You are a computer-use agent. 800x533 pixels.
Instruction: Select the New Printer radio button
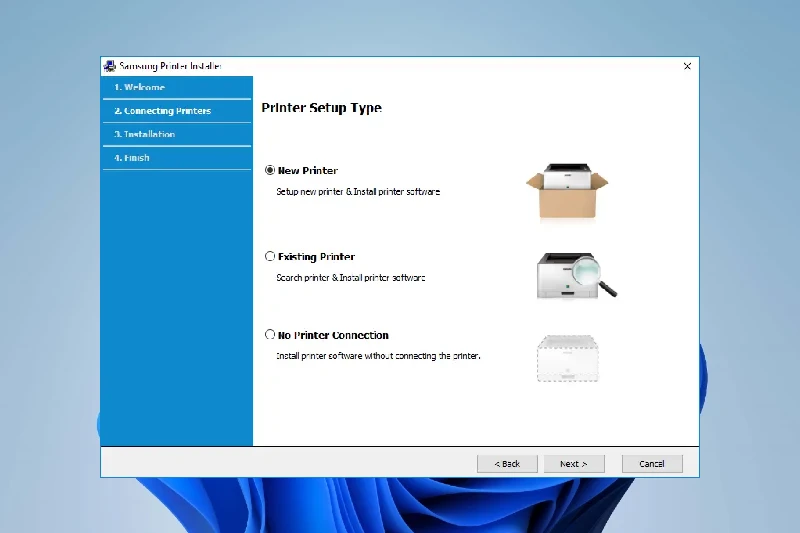[270, 171]
